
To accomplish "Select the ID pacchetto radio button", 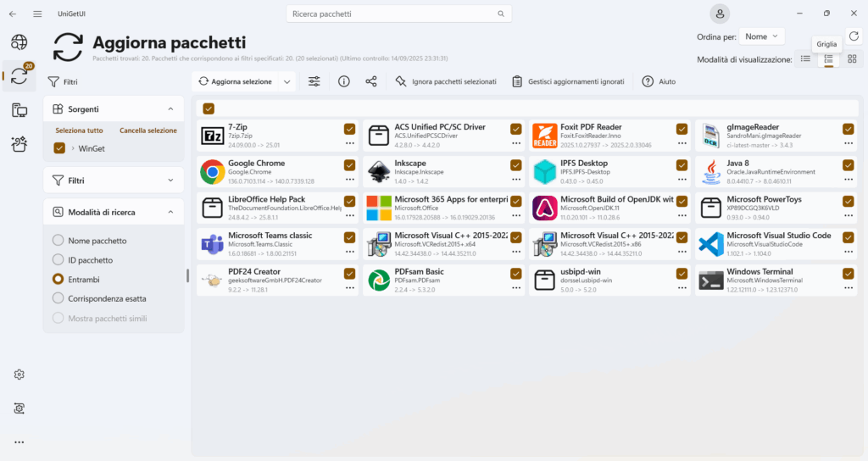I will pyautogui.click(x=58, y=259).
